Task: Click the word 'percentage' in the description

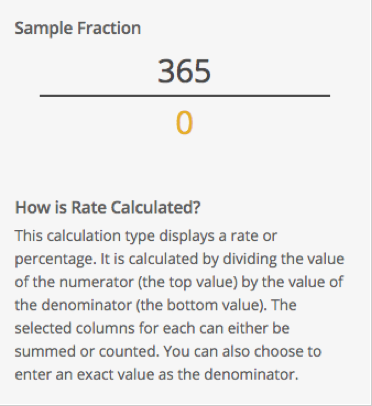Action: (x=56, y=259)
